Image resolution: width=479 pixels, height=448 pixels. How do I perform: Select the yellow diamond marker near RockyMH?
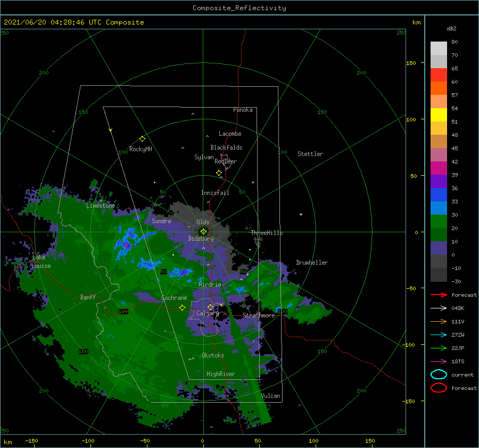click(x=142, y=139)
